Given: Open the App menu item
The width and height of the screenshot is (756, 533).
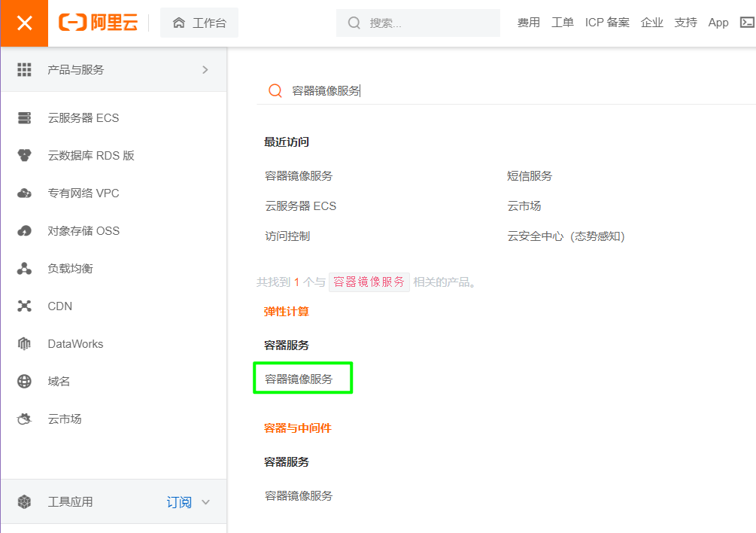Looking at the screenshot, I should [718, 23].
